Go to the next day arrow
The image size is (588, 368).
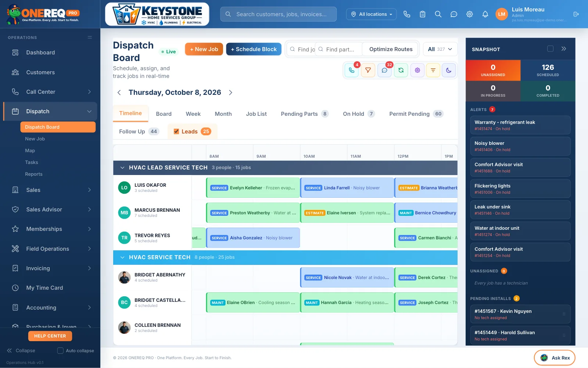coord(230,93)
